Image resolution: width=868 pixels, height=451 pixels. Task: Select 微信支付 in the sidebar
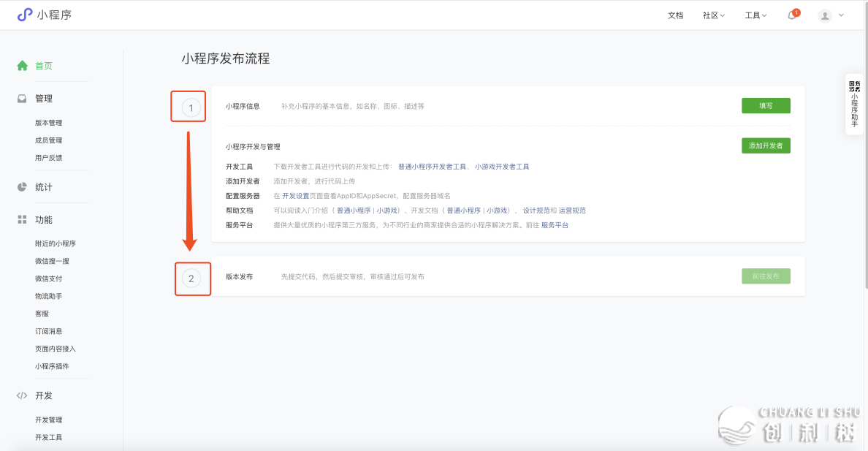(x=49, y=278)
